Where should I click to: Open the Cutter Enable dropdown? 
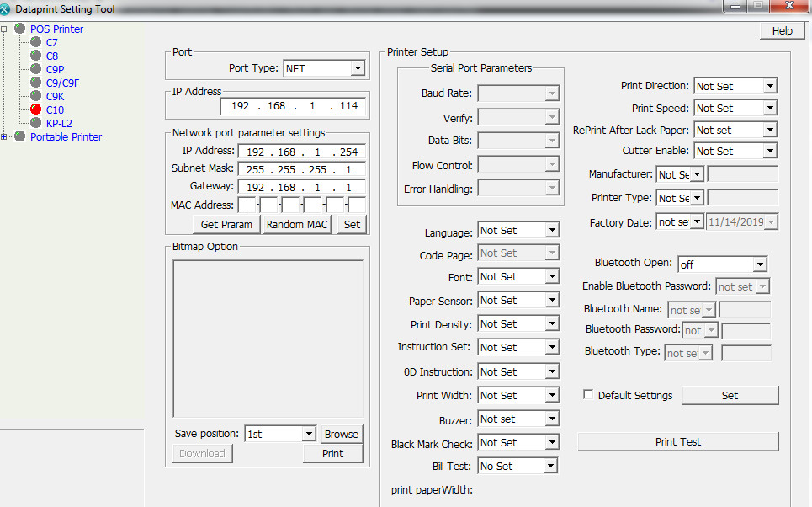tap(770, 151)
